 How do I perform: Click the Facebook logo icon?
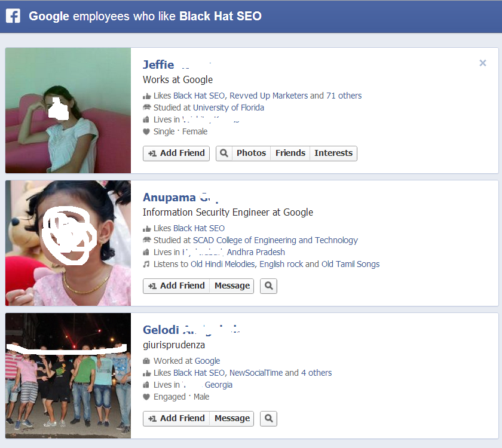13,16
